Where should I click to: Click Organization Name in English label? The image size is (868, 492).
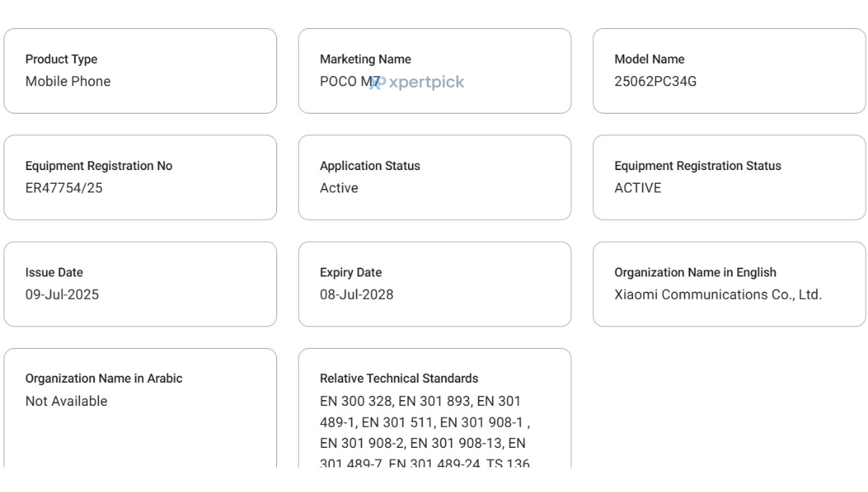pos(695,273)
